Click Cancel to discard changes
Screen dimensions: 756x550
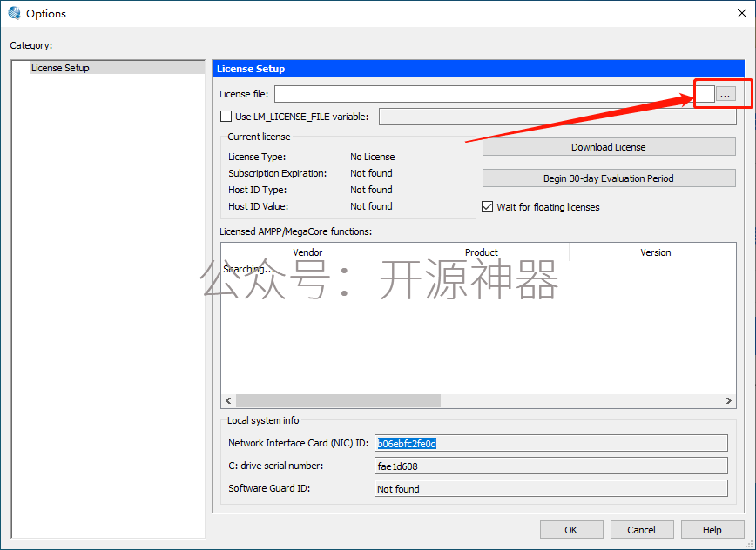tap(642, 530)
